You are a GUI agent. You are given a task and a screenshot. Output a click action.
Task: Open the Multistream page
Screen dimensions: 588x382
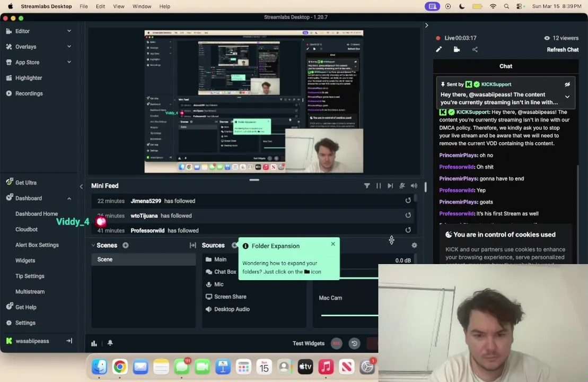click(x=30, y=292)
